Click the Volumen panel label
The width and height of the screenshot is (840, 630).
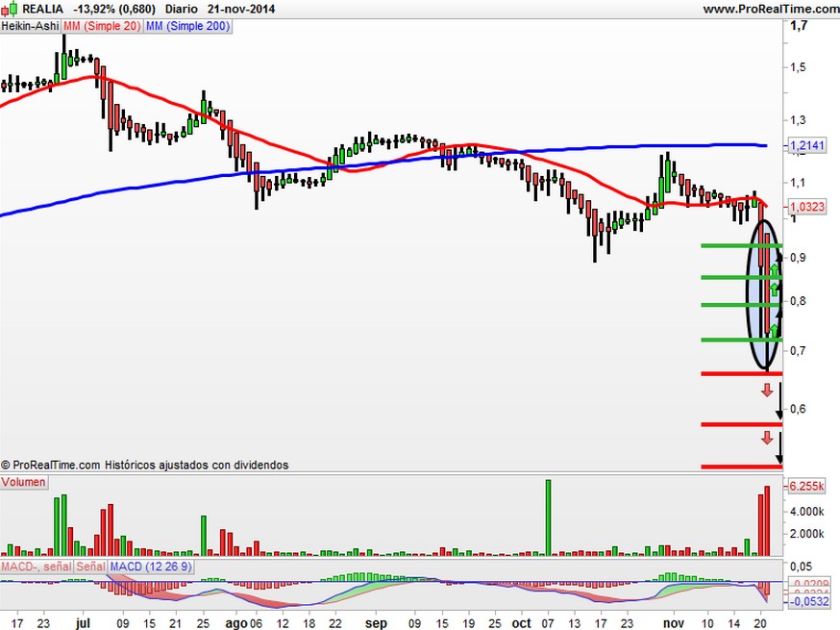click(x=24, y=482)
